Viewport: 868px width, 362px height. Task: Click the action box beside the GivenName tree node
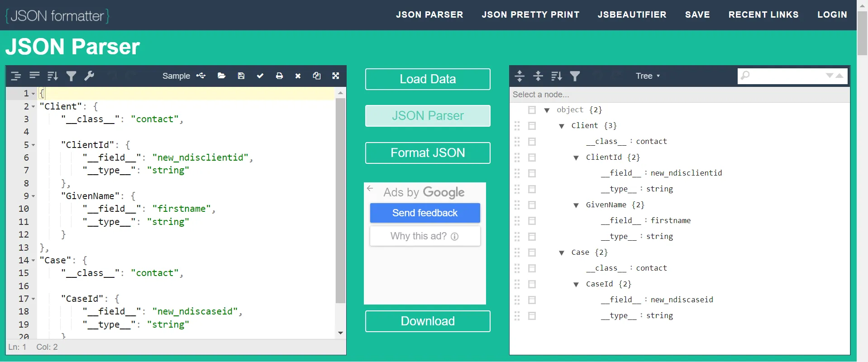[532, 205]
